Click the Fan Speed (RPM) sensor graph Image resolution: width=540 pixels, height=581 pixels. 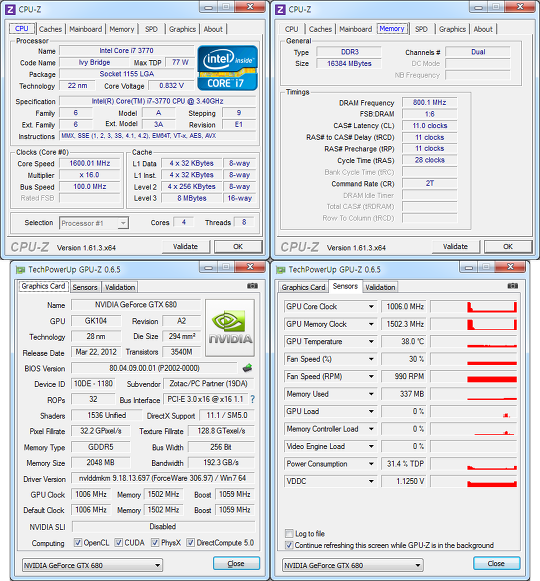pos(474,376)
